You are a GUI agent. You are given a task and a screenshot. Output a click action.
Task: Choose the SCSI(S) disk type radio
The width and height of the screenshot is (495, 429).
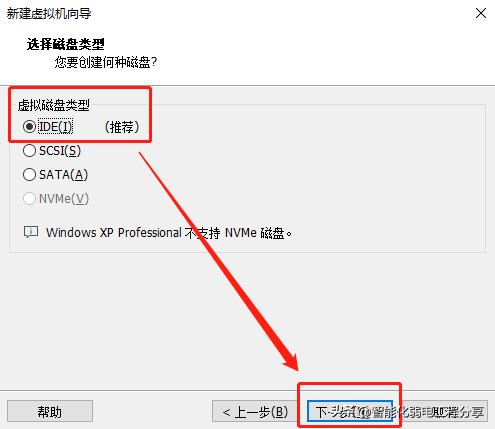pyautogui.click(x=29, y=151)
